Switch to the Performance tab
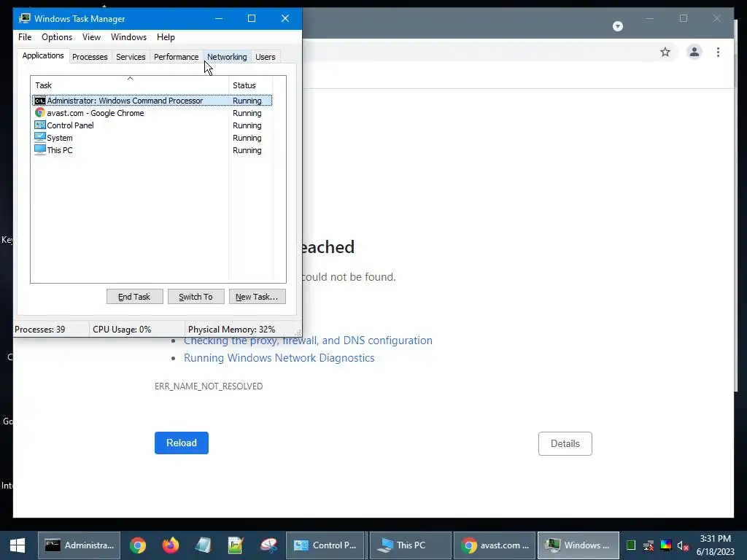The width and height of the screenshot is (747, 560). coord(176,57)
